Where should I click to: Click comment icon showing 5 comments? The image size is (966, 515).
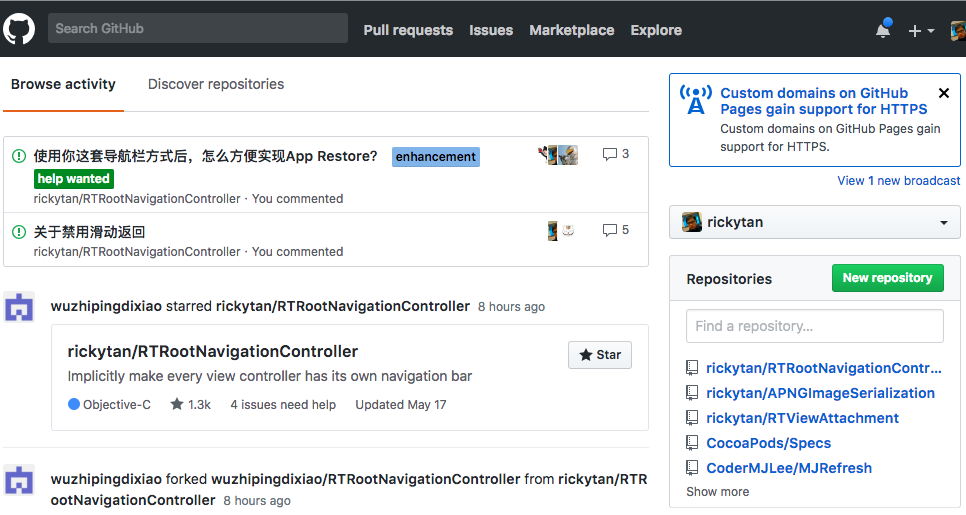pos(609,230)
